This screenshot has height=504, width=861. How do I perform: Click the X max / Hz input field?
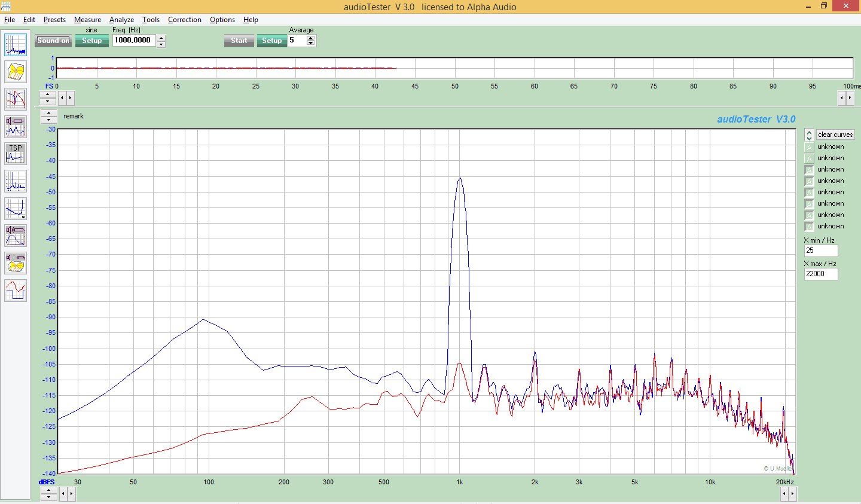tap(821, 274)
